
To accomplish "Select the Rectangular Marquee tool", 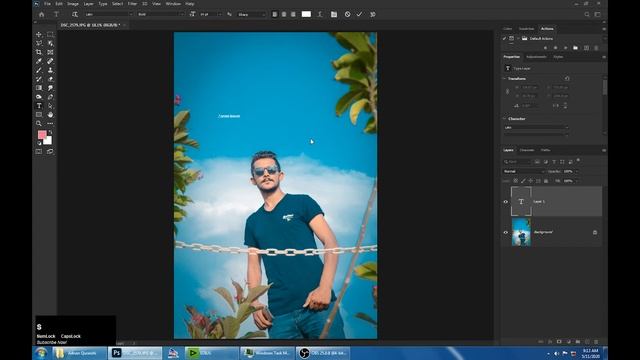I will click(50, 35).
